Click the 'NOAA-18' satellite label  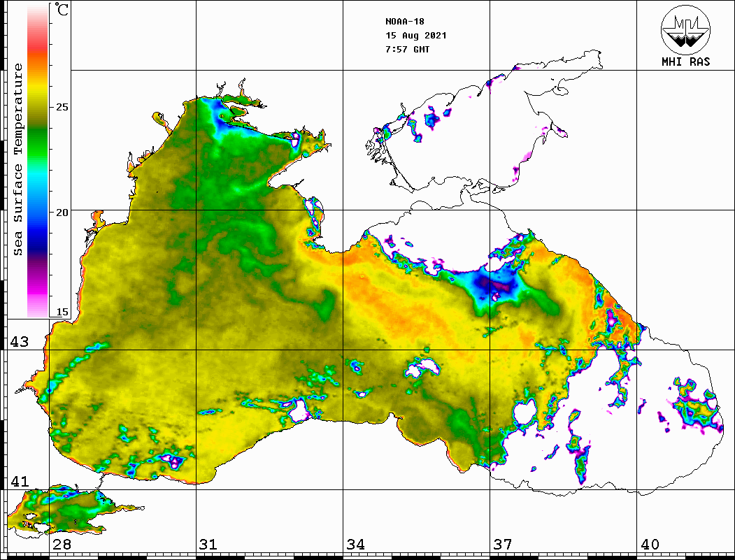(x=404, y=22)
